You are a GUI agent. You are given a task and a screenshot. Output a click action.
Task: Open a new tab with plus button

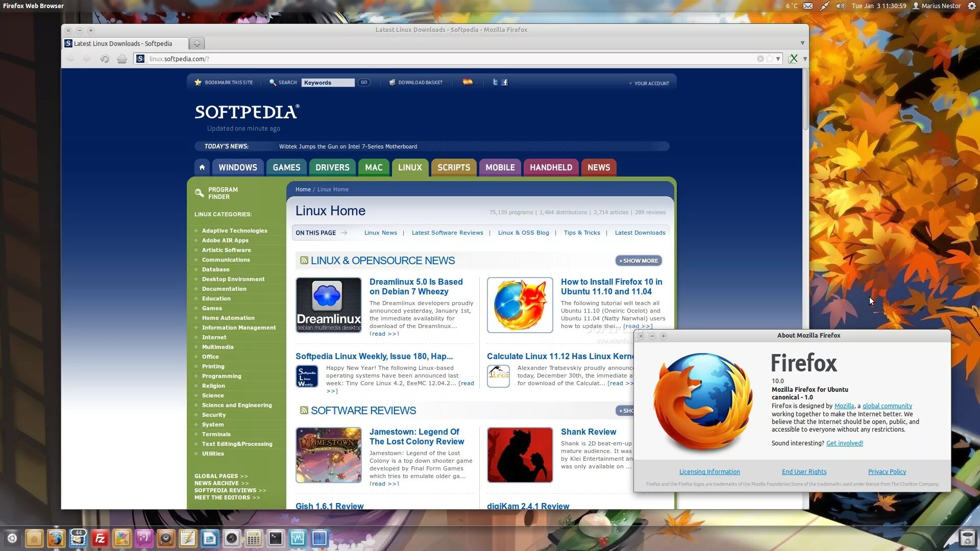click(x=197, y=43)
